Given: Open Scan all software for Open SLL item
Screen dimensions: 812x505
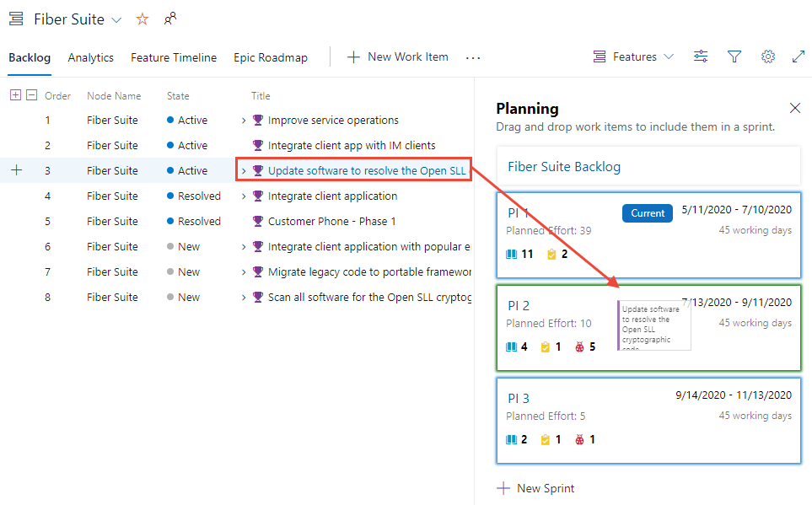Looking at the screenshot, I should (x=369, y=298).
